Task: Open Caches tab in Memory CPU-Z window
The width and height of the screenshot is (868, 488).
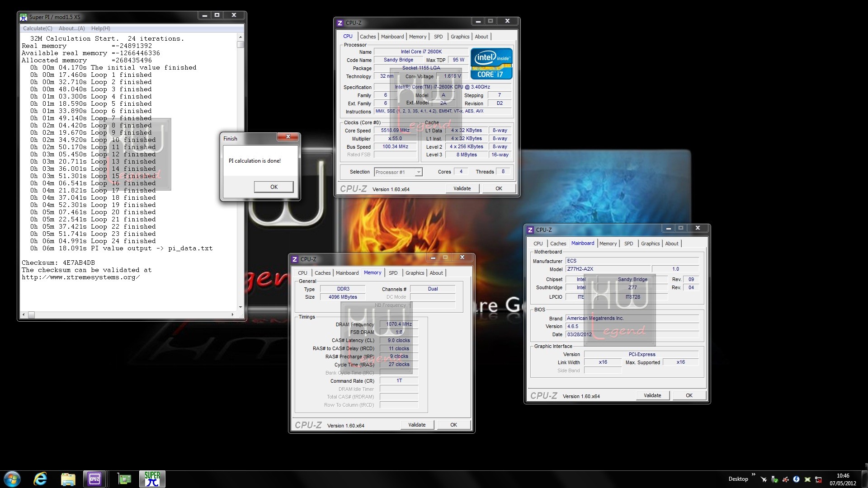Action: tap(322, 273)
